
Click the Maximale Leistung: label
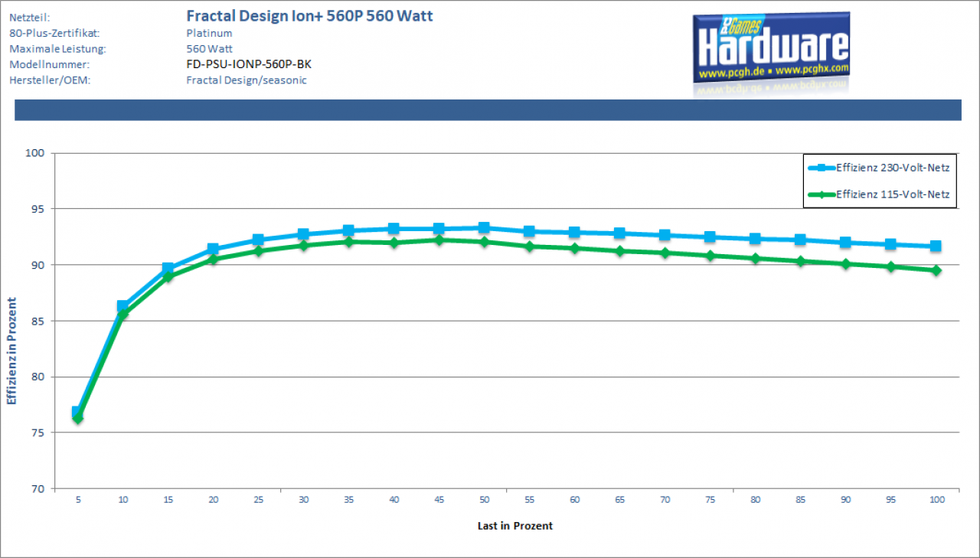[x=57, y=48]
